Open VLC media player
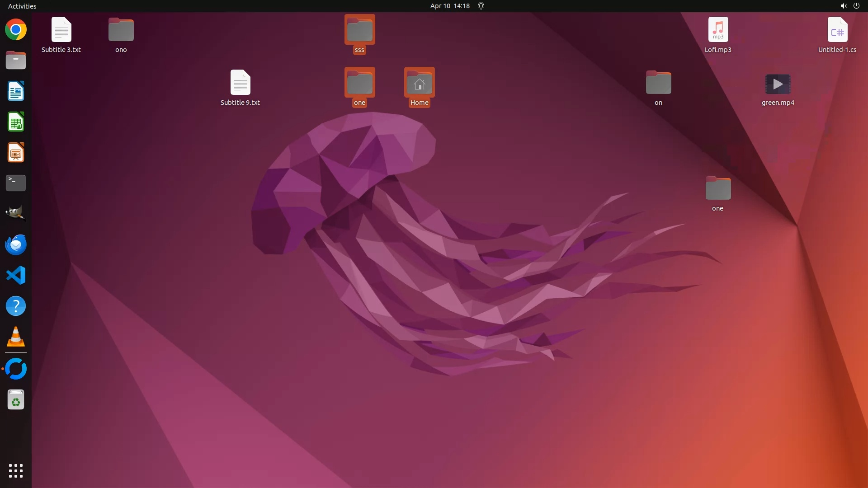 point(16,337)
